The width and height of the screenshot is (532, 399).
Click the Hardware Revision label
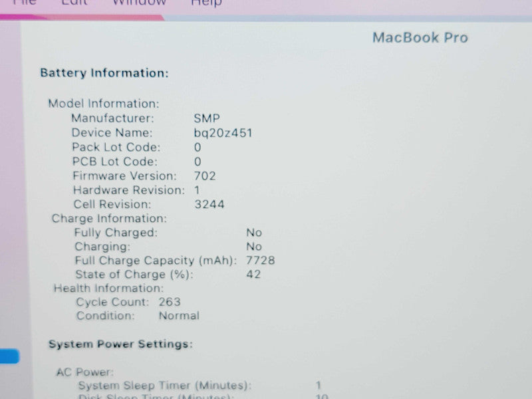click(x=129, y=190)
